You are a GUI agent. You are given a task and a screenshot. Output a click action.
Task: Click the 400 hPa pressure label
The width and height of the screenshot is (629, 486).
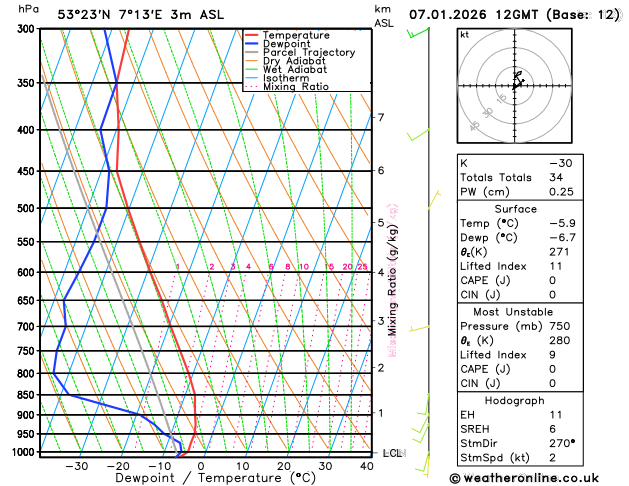coord(28,130)
